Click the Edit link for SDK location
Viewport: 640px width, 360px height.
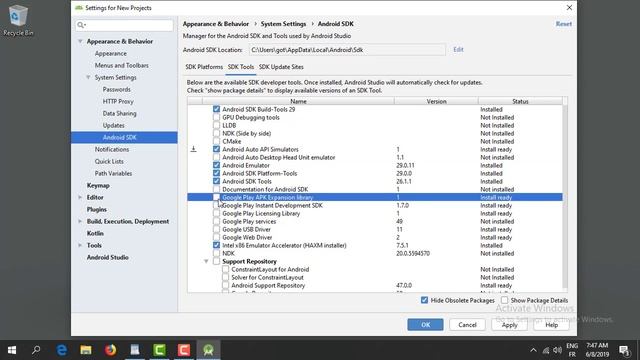pos(458,49)
